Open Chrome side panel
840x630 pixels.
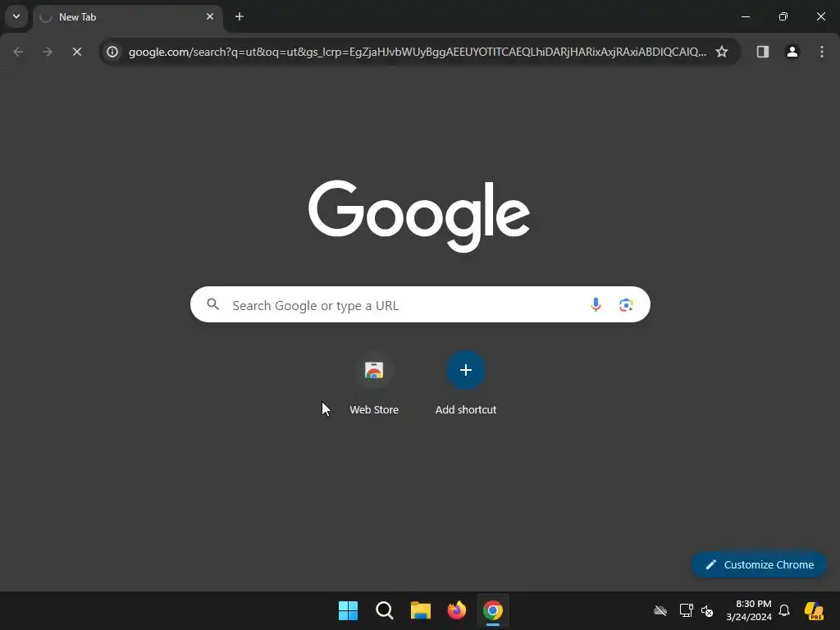tap(763, 52)
